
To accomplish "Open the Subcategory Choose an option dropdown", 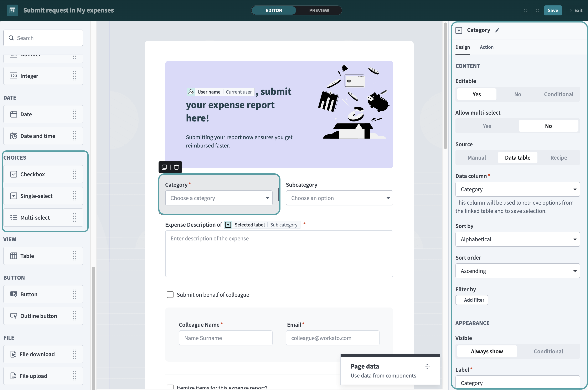I will click(x=339, y=198).
